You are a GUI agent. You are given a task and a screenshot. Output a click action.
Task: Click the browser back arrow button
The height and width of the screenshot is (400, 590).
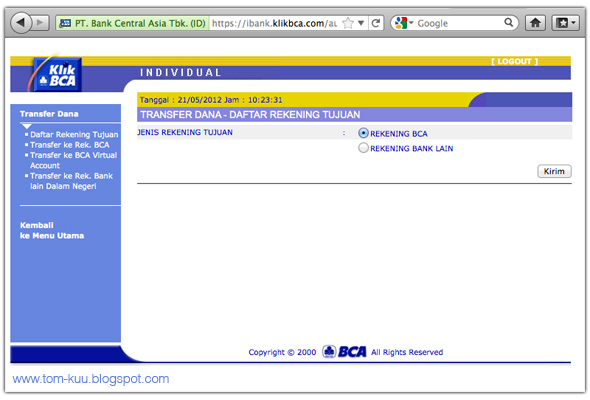21,23
